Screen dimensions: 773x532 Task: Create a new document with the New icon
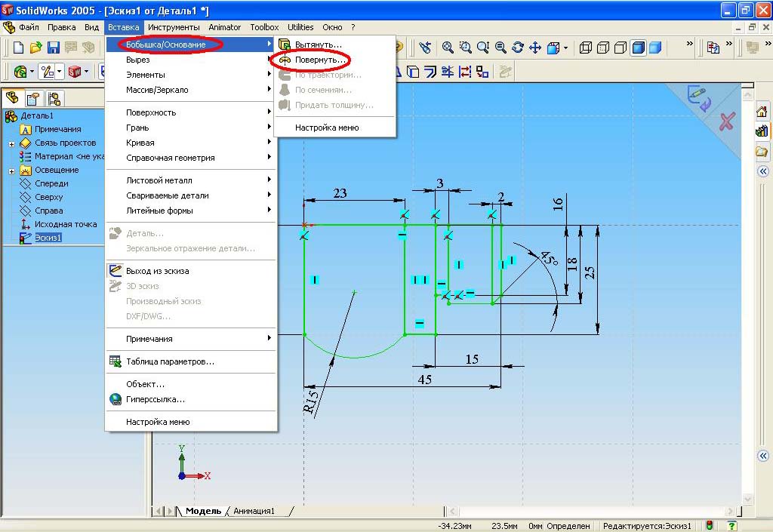[18, 48]
